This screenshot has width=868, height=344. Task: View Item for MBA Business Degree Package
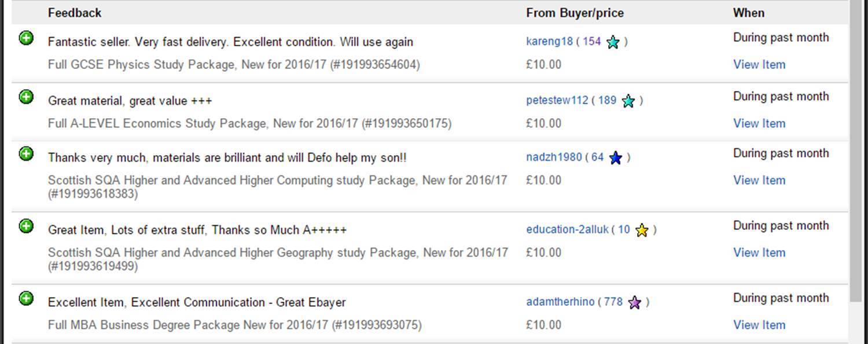coord(759,325)
